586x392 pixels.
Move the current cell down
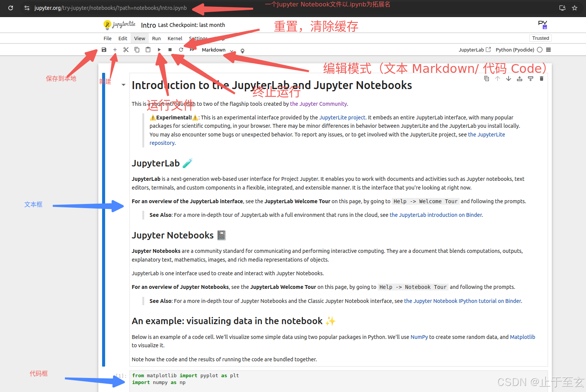click(508, 78)
